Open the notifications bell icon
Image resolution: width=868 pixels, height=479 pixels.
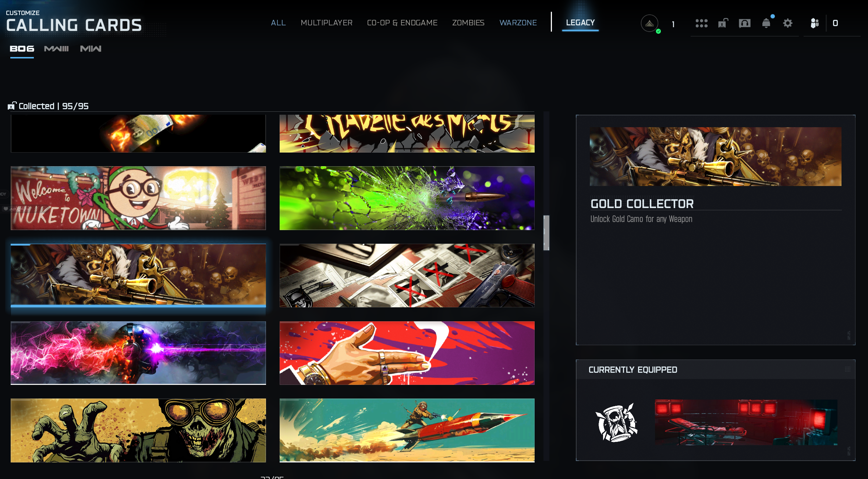766,23
